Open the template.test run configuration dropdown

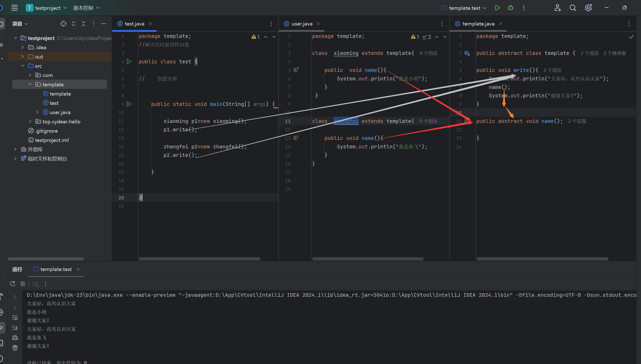pos(464,8)
